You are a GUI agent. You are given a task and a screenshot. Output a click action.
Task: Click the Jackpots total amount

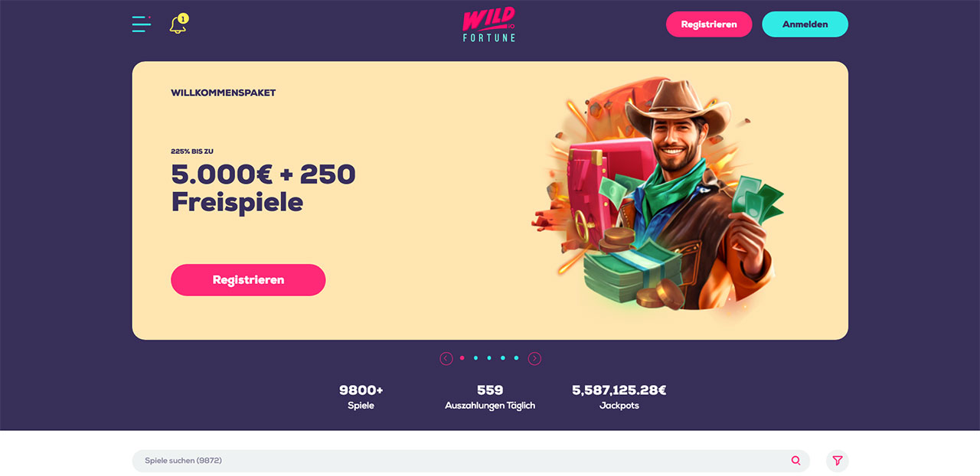(619, 390)
